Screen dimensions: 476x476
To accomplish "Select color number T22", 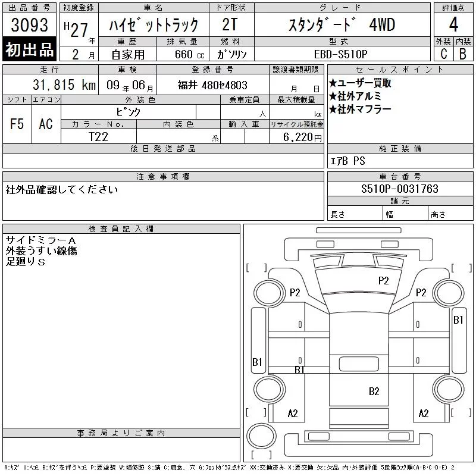I will coord(98,137).
